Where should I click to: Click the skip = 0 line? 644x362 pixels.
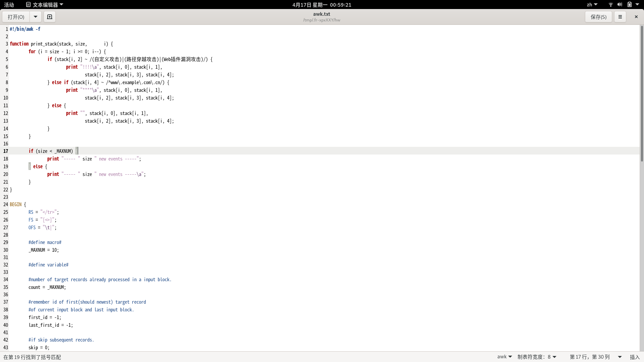(x=39, y=348)
